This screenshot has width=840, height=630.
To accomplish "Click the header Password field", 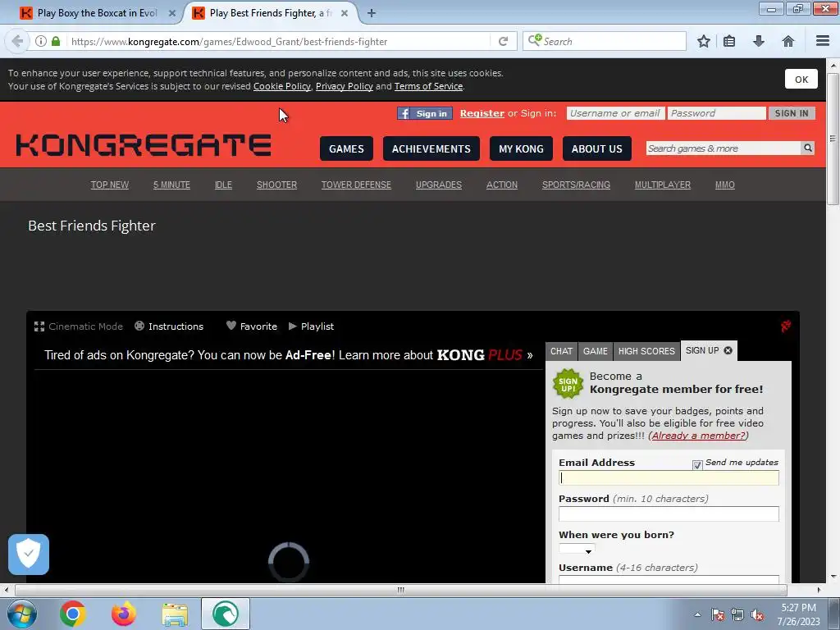I will 717,113.
